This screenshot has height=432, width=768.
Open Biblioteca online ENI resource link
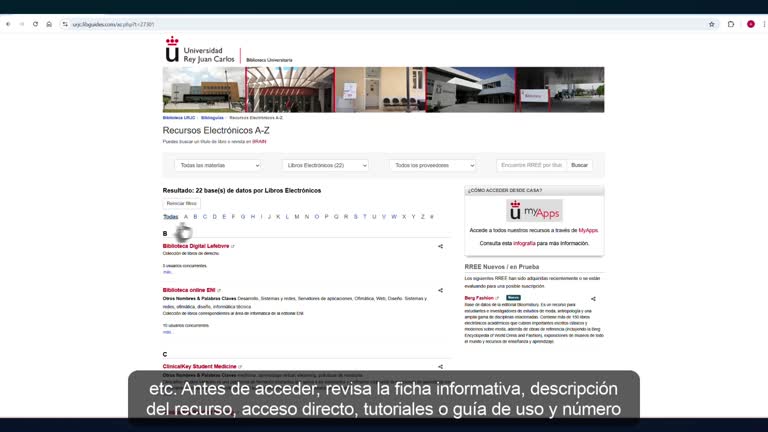pyautogui.click(x=189, y=290)
